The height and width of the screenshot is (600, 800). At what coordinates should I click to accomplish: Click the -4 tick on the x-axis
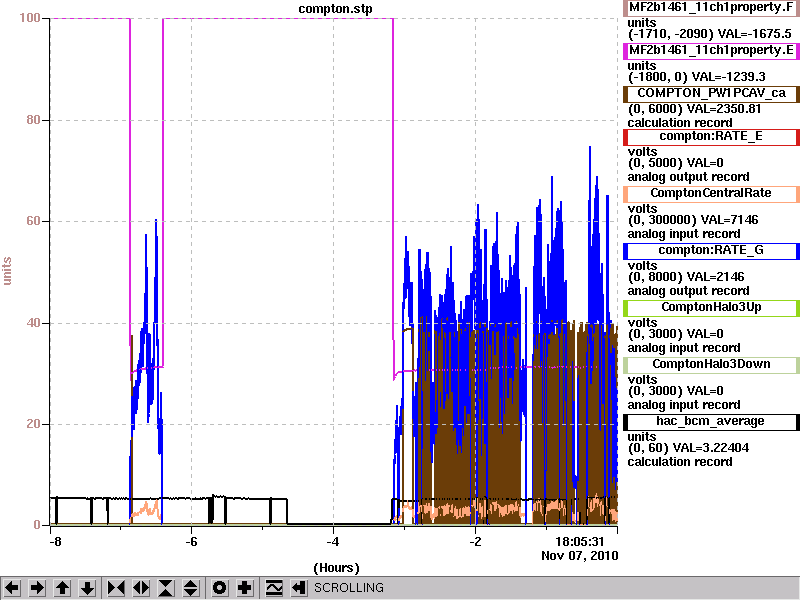click(332, 541)
